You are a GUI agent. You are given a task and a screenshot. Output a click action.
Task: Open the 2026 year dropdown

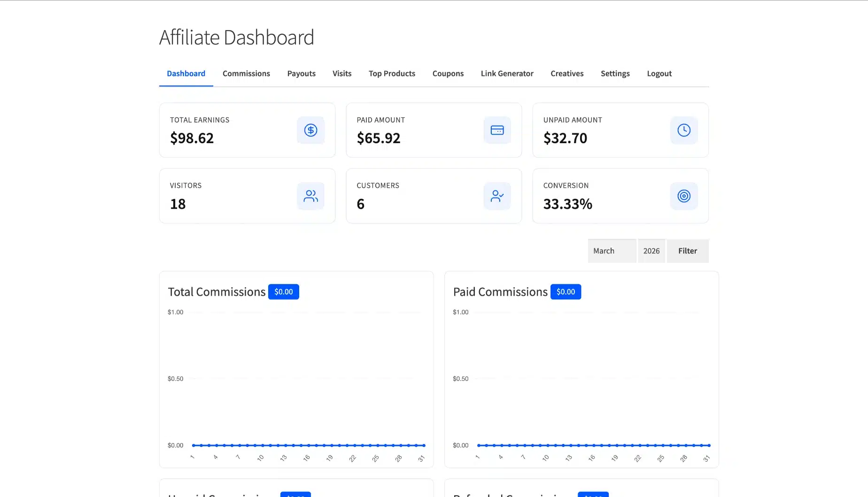click(651, 251)
